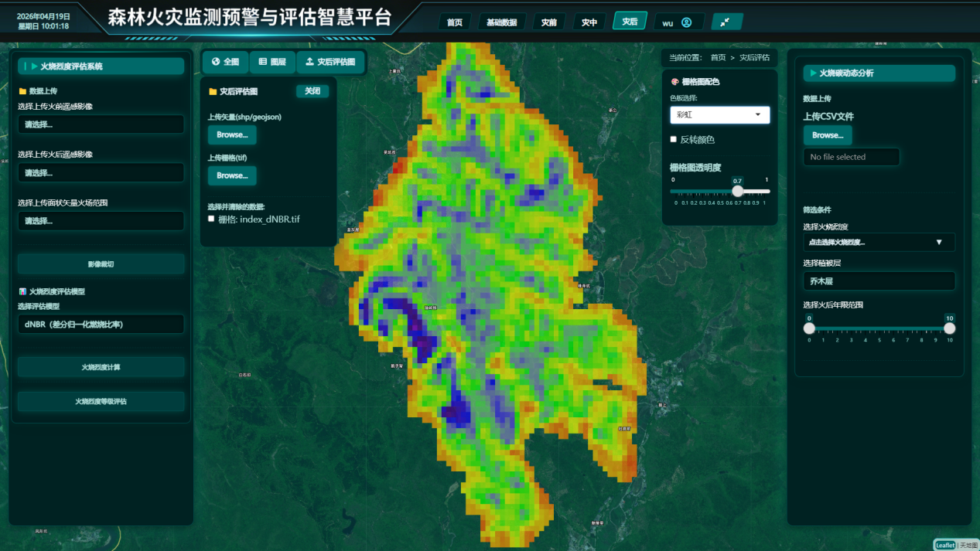Click the globe icon for 全图
980x551 pixels.
216,62
